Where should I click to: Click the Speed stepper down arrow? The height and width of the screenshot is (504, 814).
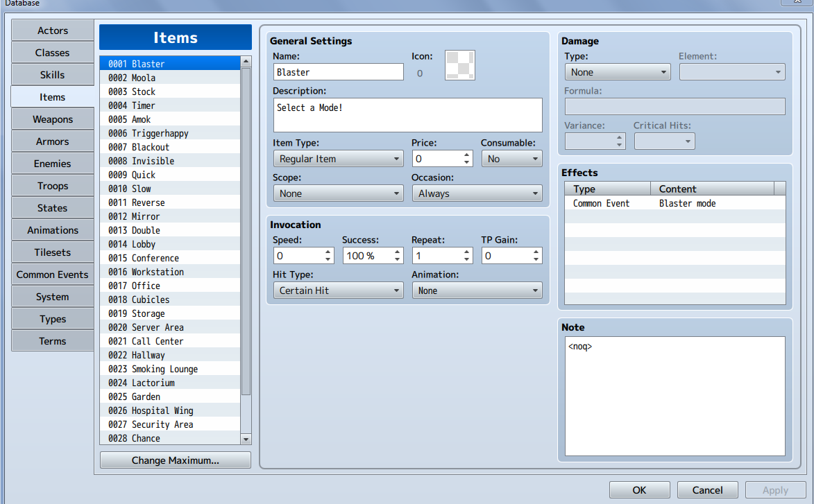(x=328, y=259)
